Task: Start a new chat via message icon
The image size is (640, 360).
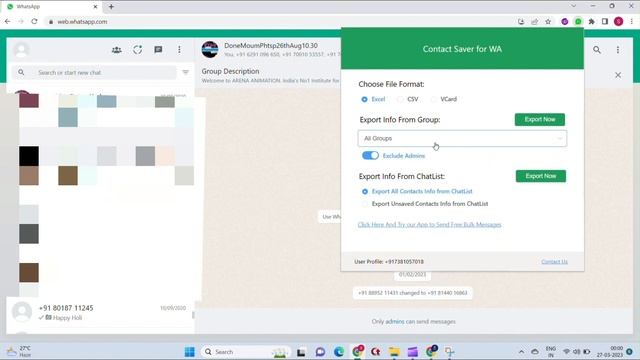Action: tap(158, 50)
